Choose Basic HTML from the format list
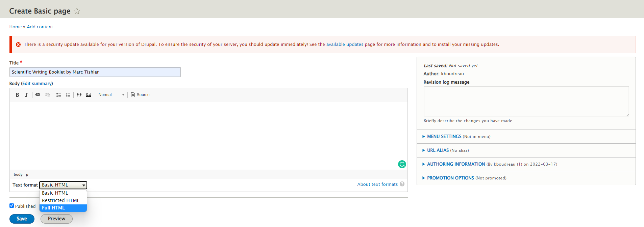Image resolution: width=644 pixels, height=227 pixels. (63, 193)
